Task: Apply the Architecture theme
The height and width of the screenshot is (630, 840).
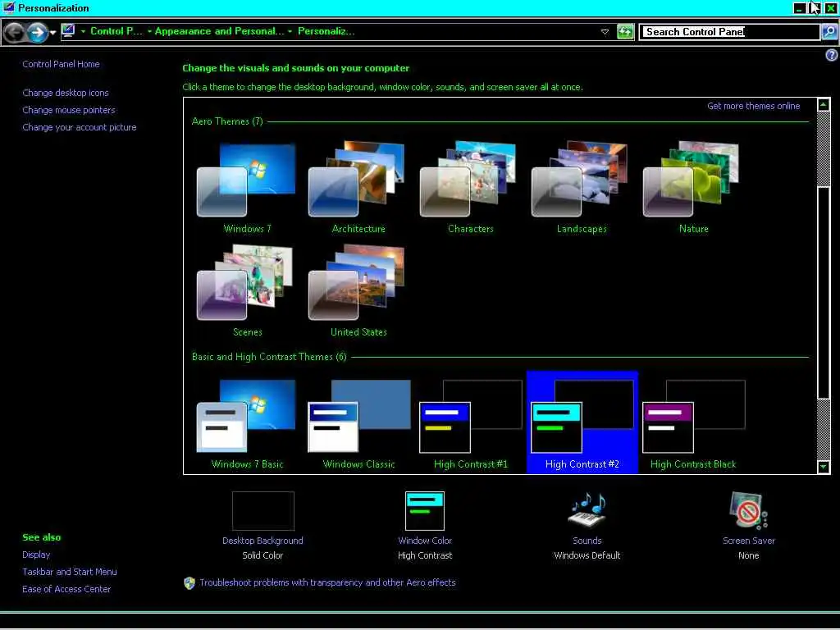Action: pos(358,188)
